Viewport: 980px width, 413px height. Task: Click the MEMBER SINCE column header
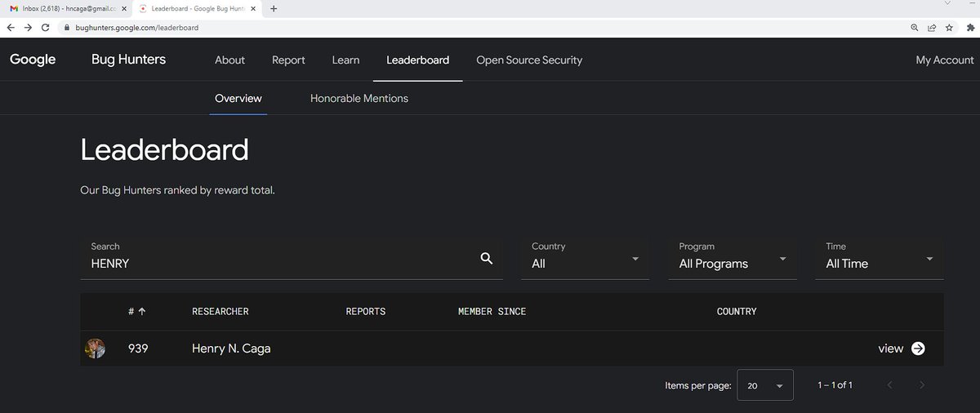click(x=492, y=311)
